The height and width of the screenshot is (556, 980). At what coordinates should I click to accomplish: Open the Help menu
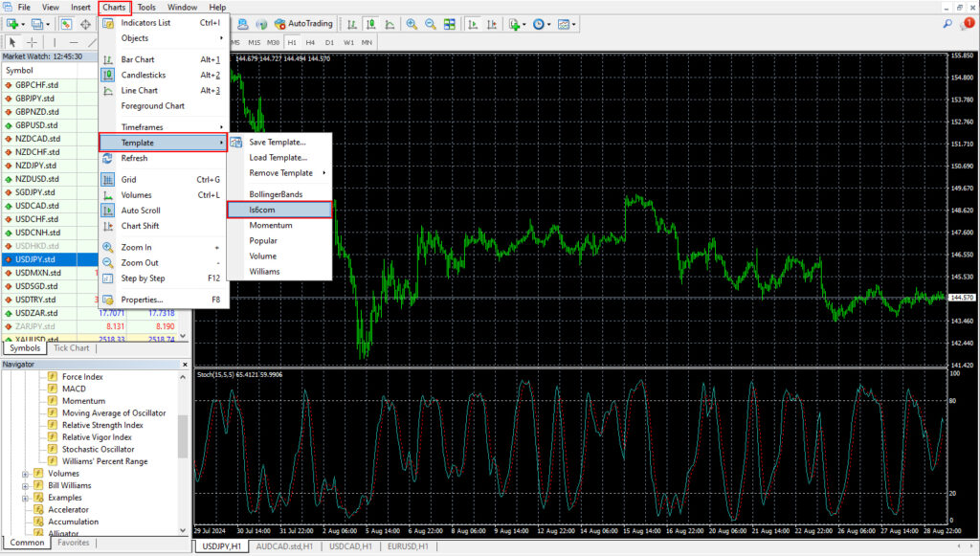[x=217, y=8]
